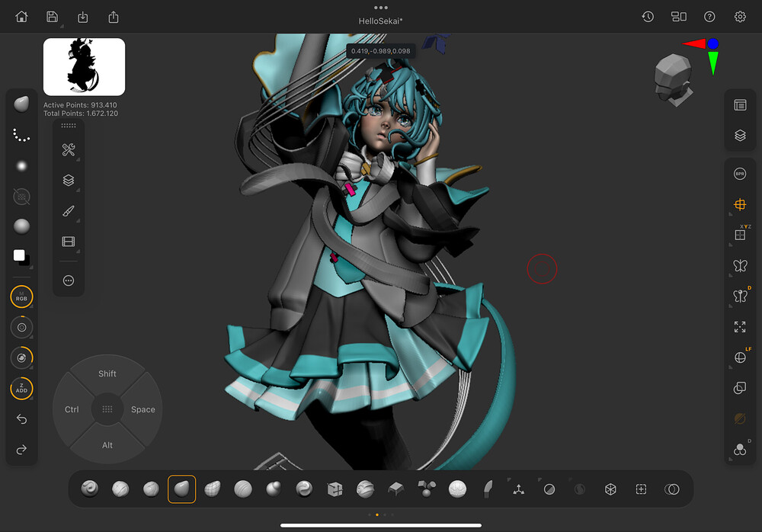Open the Tool wrench and screwdriver menu
Screen dimensions: 762x532
coord(69,150)
